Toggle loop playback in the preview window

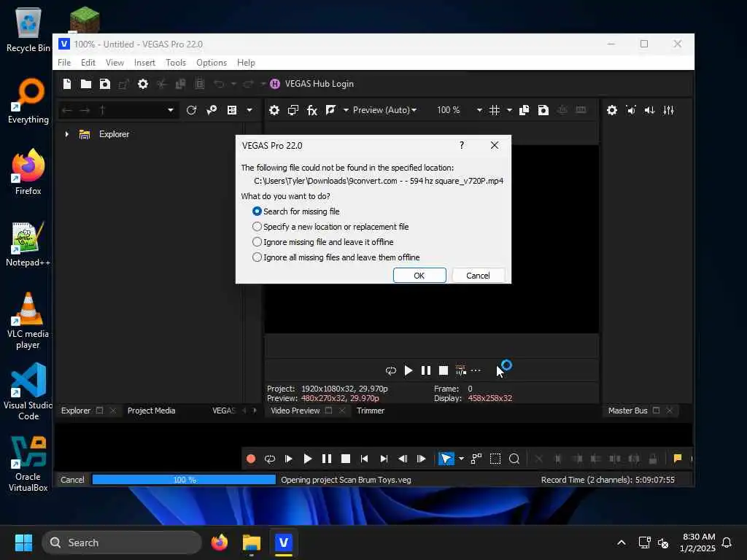(x=391, y=370)
